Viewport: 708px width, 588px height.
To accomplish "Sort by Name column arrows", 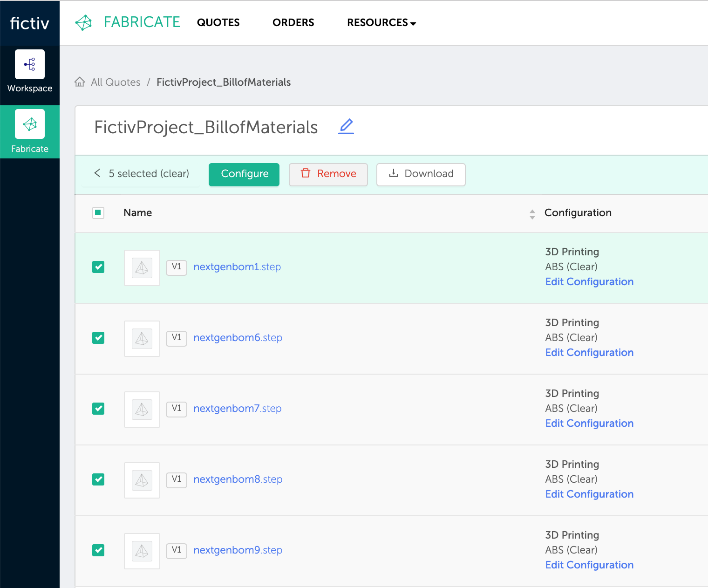I will pos(532,214).
